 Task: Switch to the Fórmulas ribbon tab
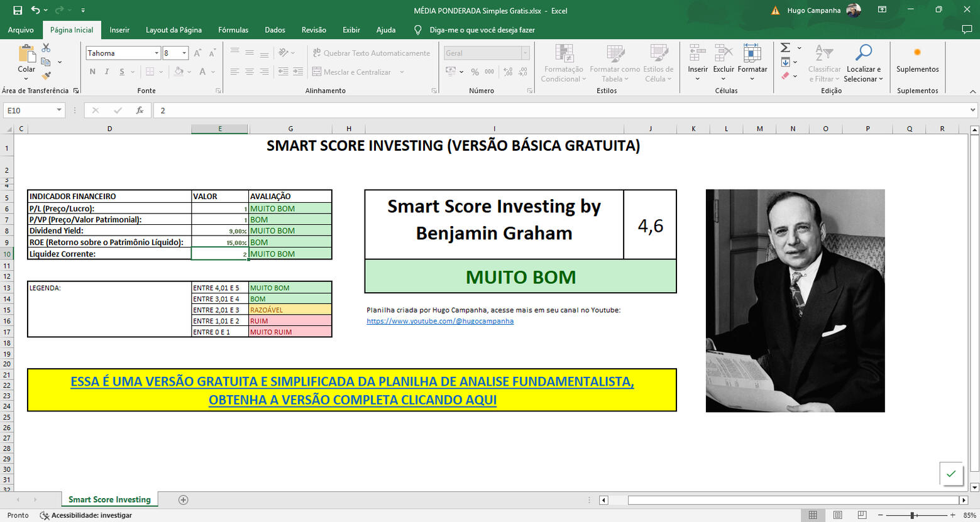pyautogui.click(x=233, y=30)
